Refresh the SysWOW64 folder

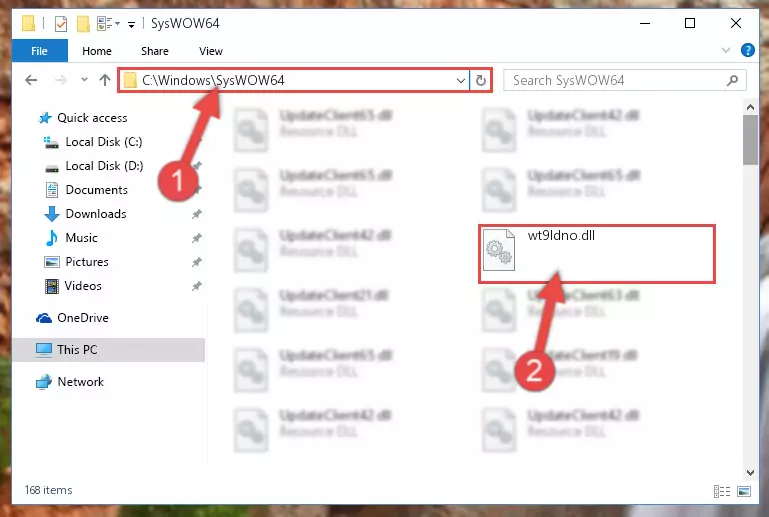click(481, 80)
